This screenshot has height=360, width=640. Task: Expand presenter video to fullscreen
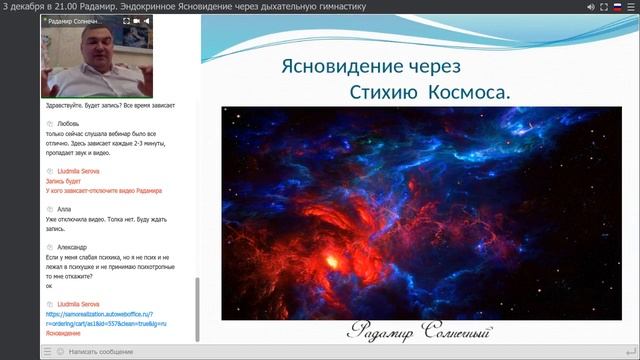[x=127, y=21]
